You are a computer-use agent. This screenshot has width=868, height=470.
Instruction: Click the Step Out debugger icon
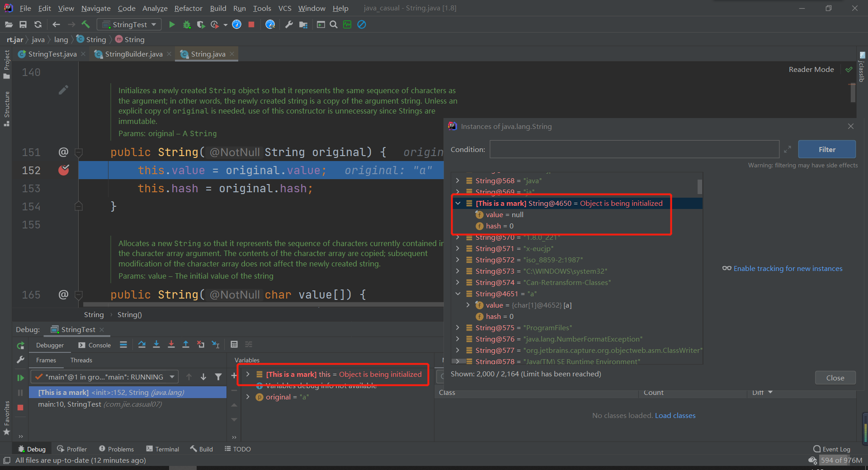[x=185, y=345]
